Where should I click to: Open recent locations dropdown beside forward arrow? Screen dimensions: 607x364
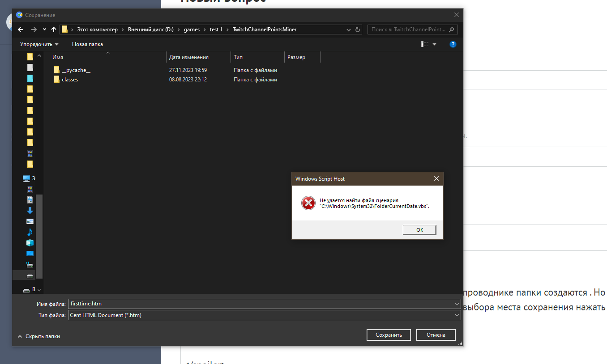[44, 30]
